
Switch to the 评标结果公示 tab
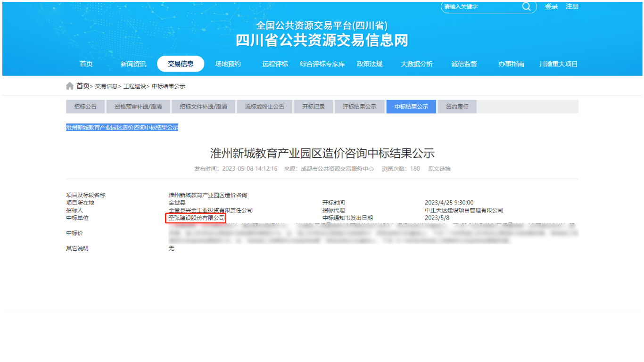tap(360, 107)
